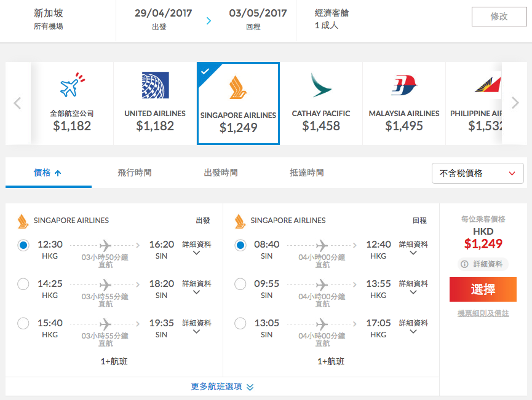Expand 更多航班選項 for more flights
The height and width of the screenshot is (400, 532).
[x=222, y=386]
